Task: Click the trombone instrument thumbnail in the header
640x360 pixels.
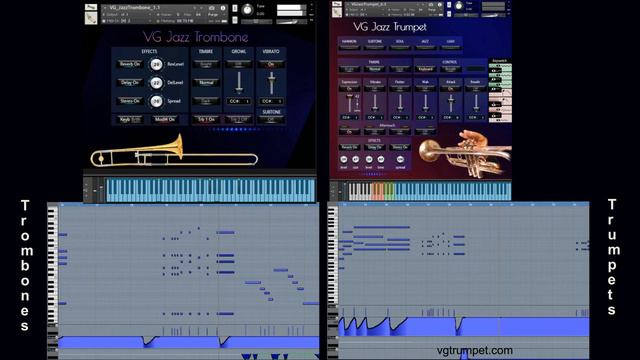Action: 91,18
